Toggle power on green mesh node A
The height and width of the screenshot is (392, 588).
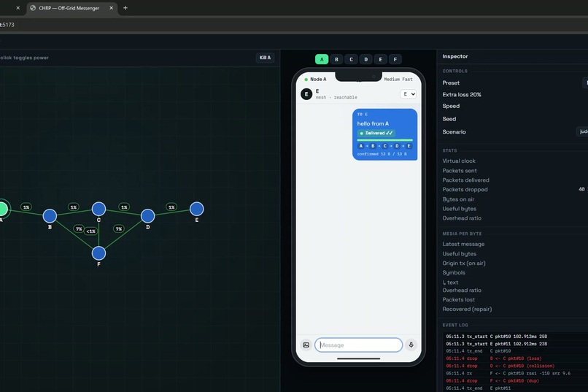point(3,209)
